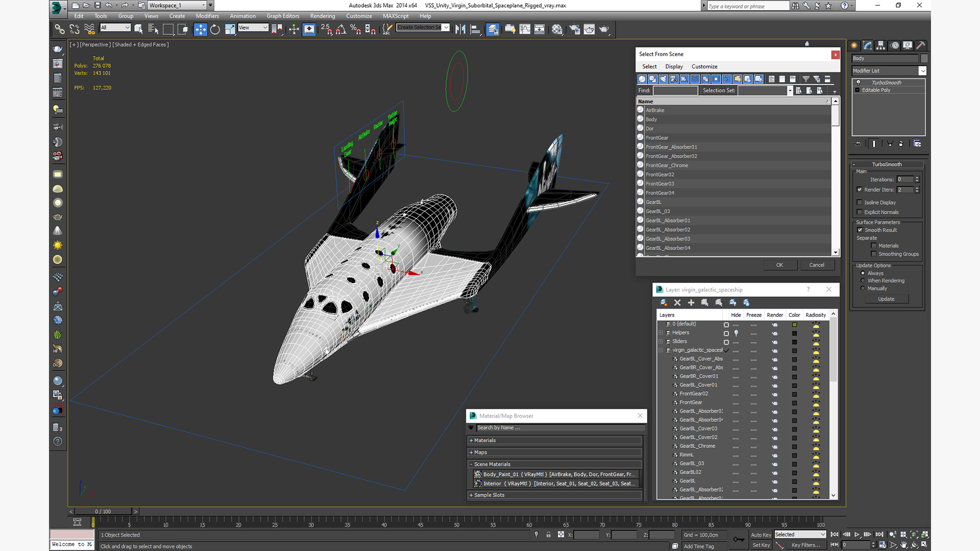Viewport: 980px width, 551px height.
Task: Click Configure Modifier Sets icon
Action: coord(917,144)
